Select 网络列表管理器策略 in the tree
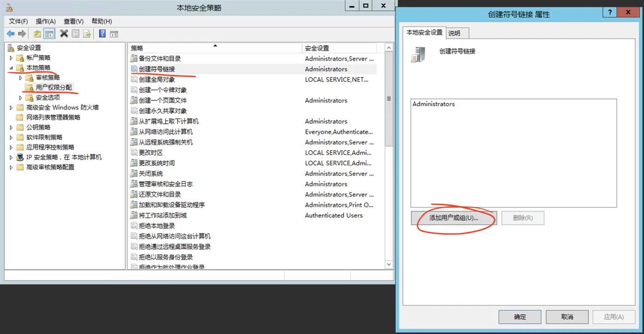Viewport: 644px width, 334px height. pos(53,117)
